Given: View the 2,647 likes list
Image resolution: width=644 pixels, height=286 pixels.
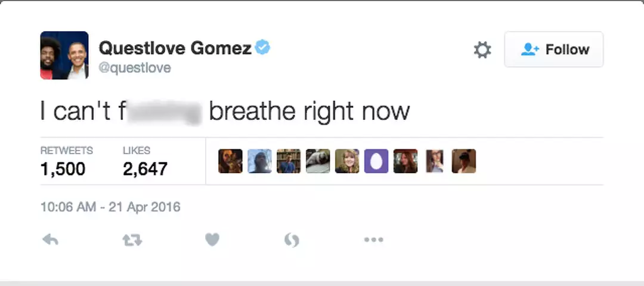Looking at the screenshot, I should (x=145, y=169).
